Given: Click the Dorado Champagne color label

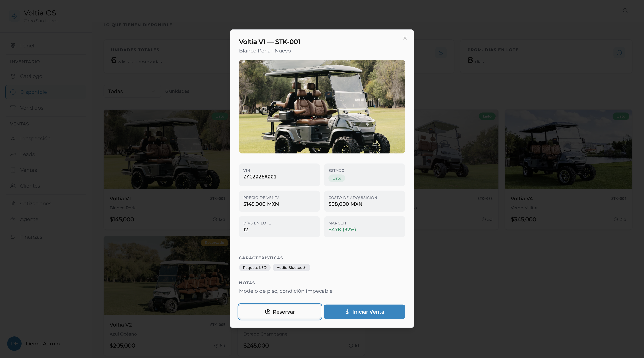Looking at the screenshot, I should click(265, 334).
